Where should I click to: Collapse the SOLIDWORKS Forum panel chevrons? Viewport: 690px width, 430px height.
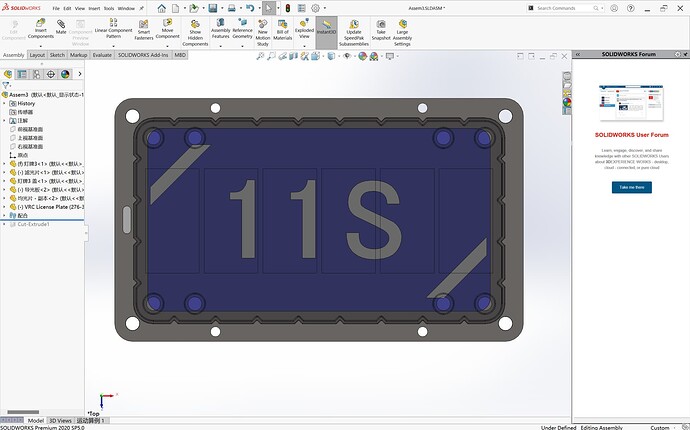coord(578,54)
